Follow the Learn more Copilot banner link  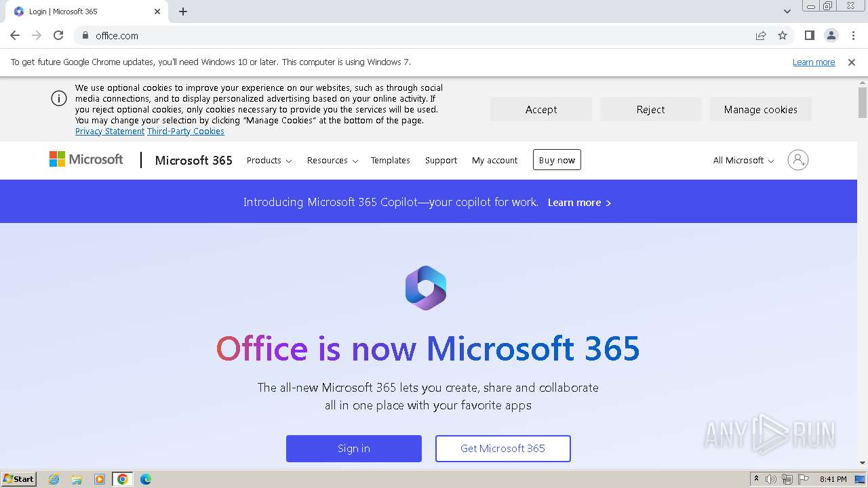pyautogui.click(x=579, y=203)
